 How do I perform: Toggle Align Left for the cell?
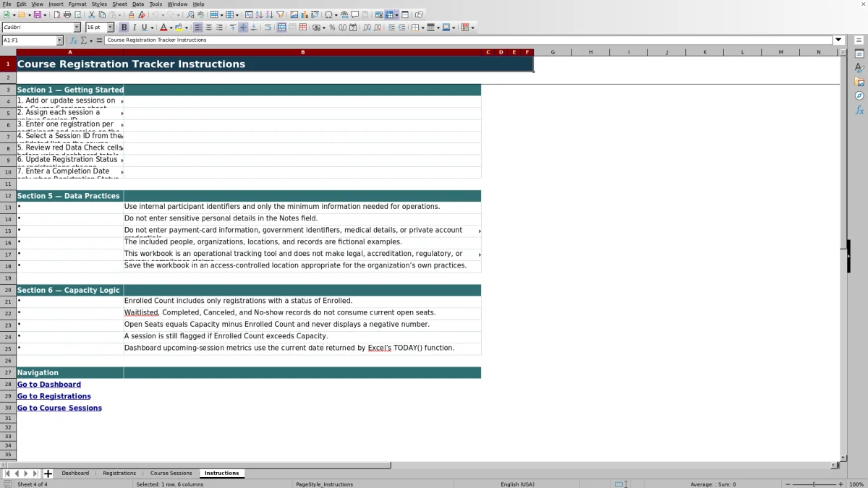(x=198, y=27)
